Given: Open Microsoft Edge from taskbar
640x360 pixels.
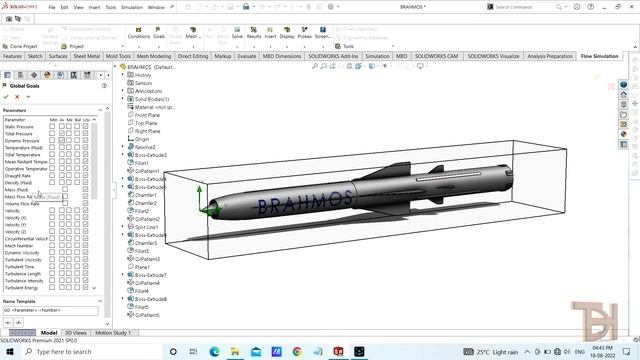Looking at the screenshot, I should 214,351.
